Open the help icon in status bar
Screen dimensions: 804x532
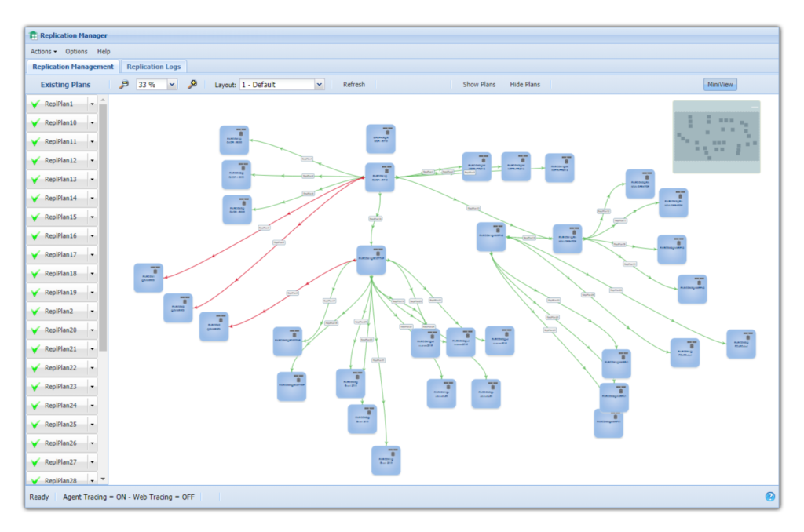point(769,497)
